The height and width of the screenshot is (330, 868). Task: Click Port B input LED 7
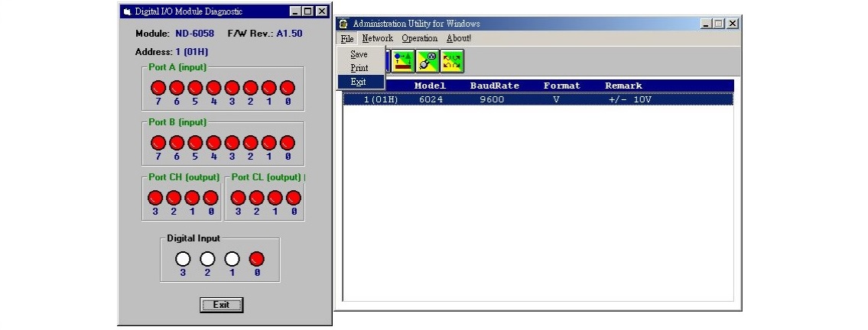(x=158, y=143)
